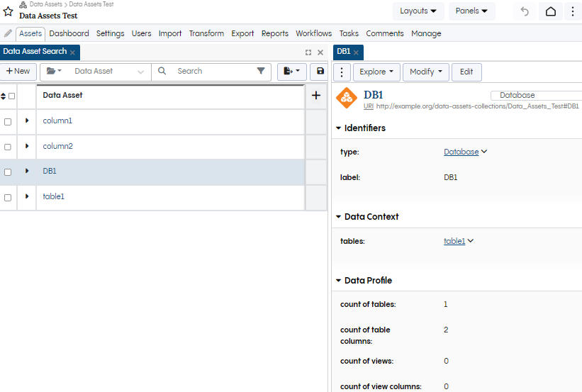Collapse the Data Profile section
This screenshot has width=582, height=392.
pos(338,281)
